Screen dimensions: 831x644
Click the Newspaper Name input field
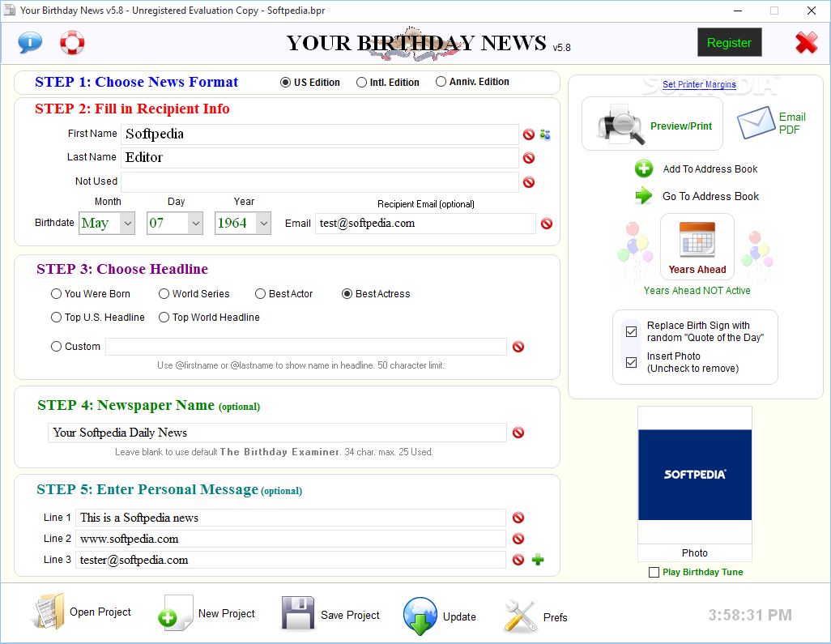click(x=277, y=433)
